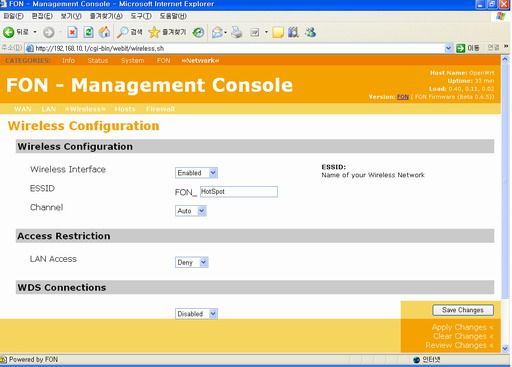Open History icon in toolbar
This screenshot has width=512, height=367.
click(198, 32)
